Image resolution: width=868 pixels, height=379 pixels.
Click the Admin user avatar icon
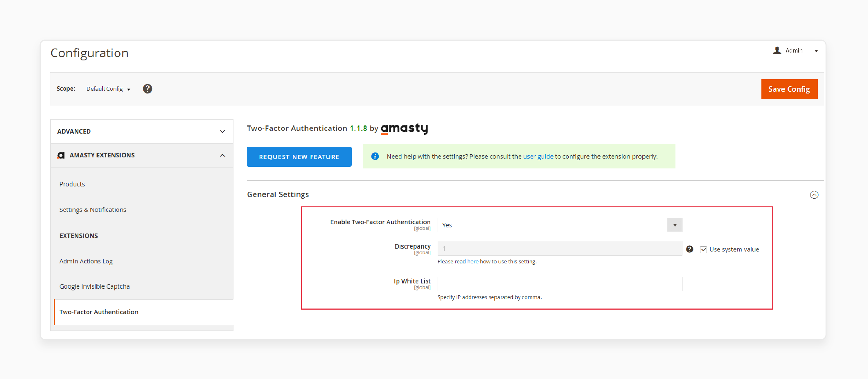777,51
